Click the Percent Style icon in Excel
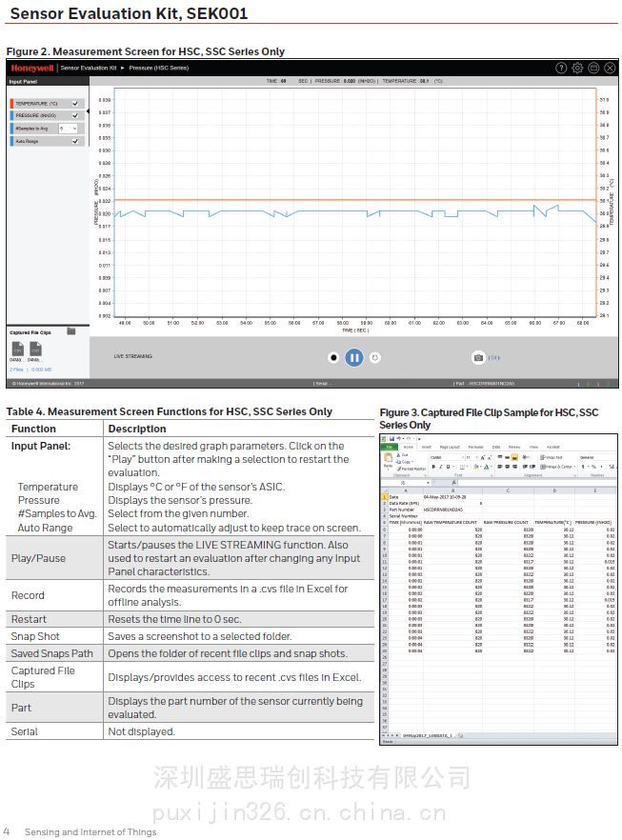The height and width of the screenshot is (840, 622). pos(593,467)
